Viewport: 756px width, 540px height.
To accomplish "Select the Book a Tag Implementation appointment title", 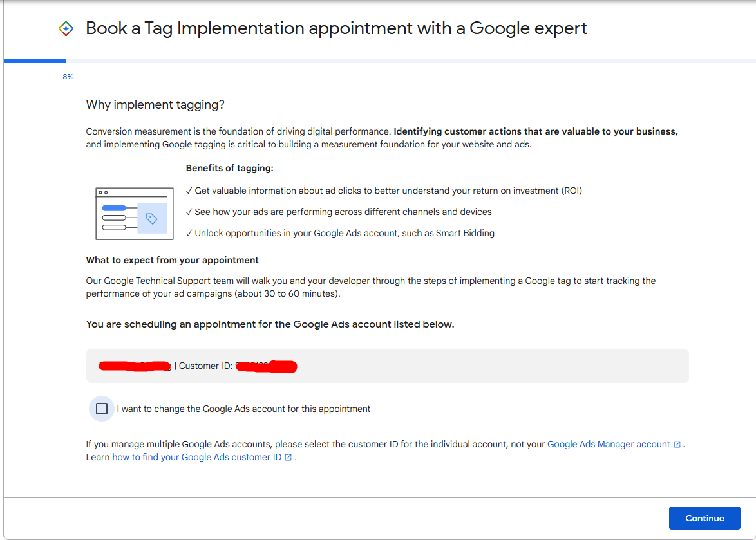I will click(x=335, y=28).
